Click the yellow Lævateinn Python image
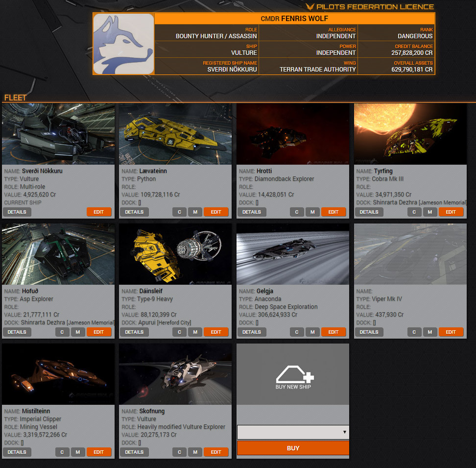The height and width of the screenshot is (468, 476). point(175,134)
